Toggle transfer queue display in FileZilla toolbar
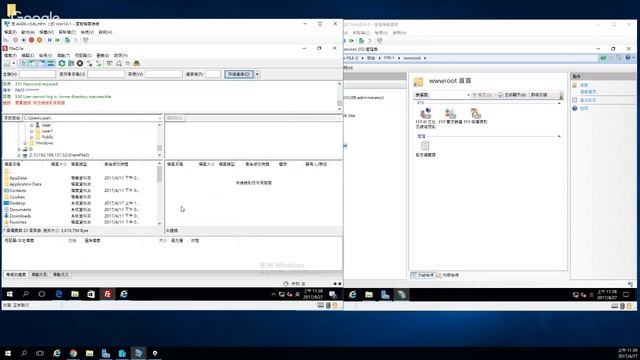 (51, 64)
